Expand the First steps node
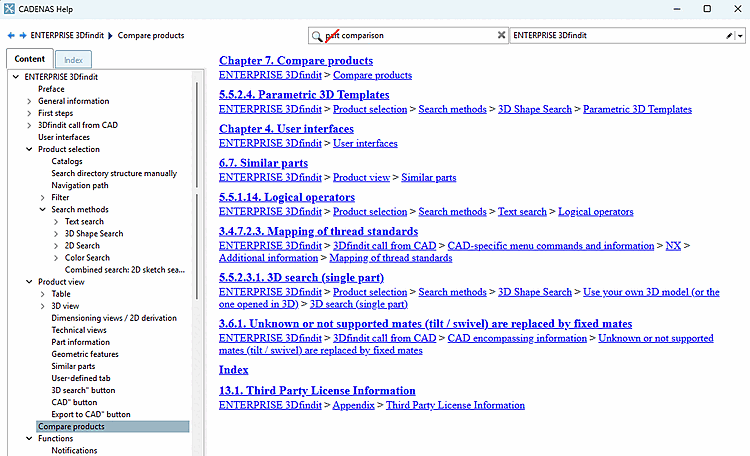 [x=29, y=113]
